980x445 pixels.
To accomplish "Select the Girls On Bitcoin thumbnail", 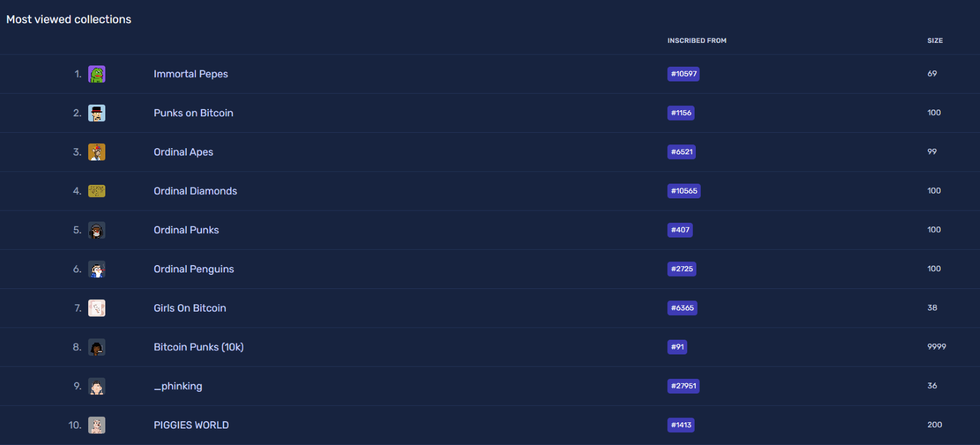I will pyautogui.click(x=97, y=308).
